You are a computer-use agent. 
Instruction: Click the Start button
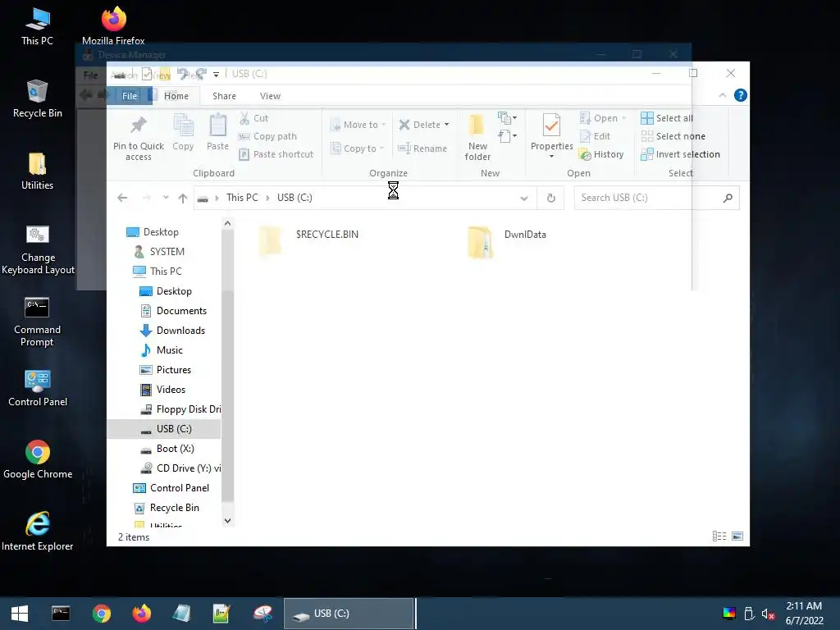[20, 614]
